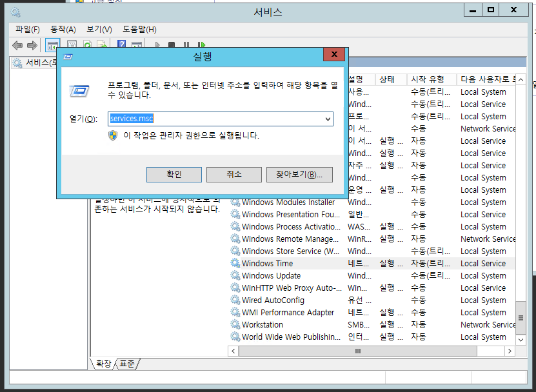
Task: Click the gear icon of WinHTTP Web Proxy row
Action: (x=235, y=288)
